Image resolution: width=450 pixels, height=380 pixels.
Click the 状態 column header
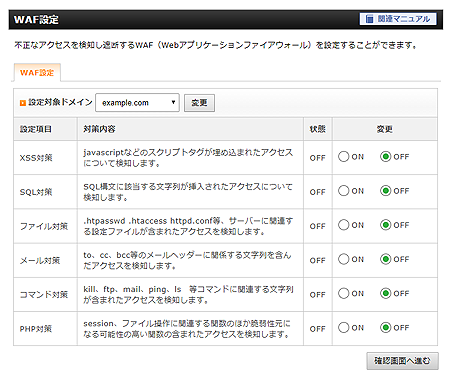(317, 129)
